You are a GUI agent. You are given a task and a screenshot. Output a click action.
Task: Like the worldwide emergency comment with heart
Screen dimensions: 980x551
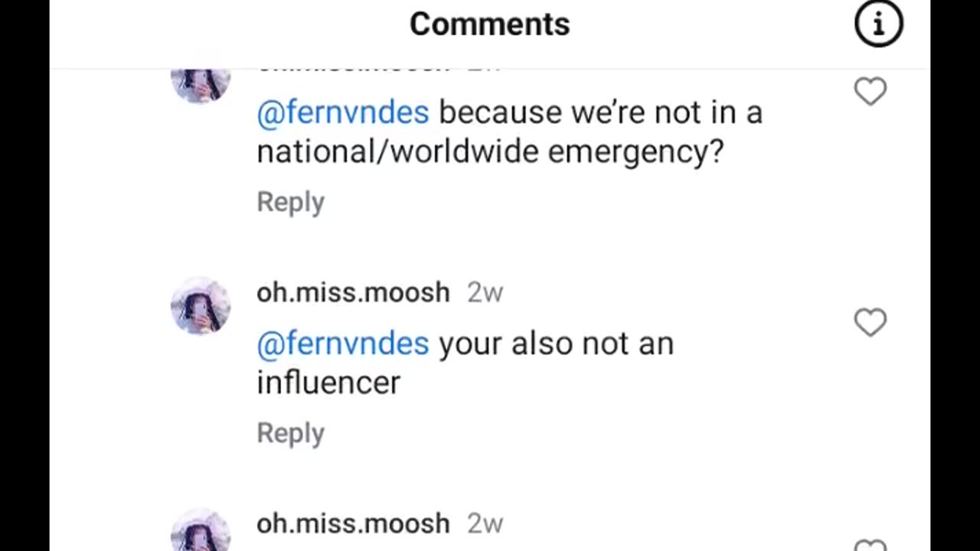click(x=871, y=92)
